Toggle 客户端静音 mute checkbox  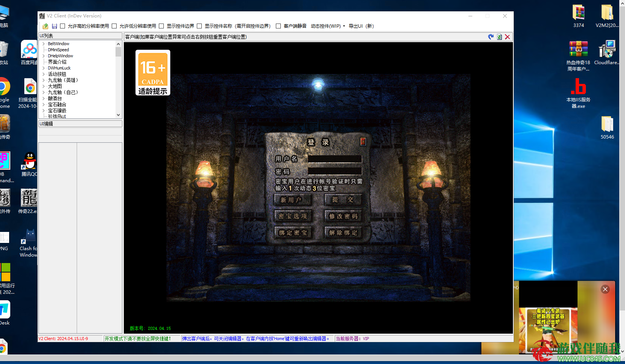click(278, 26)
